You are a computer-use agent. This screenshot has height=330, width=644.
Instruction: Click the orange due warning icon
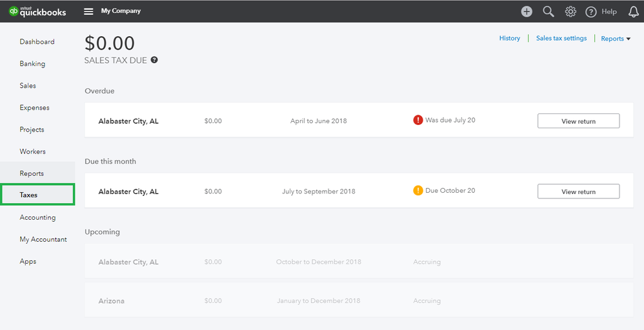[418, 191]
